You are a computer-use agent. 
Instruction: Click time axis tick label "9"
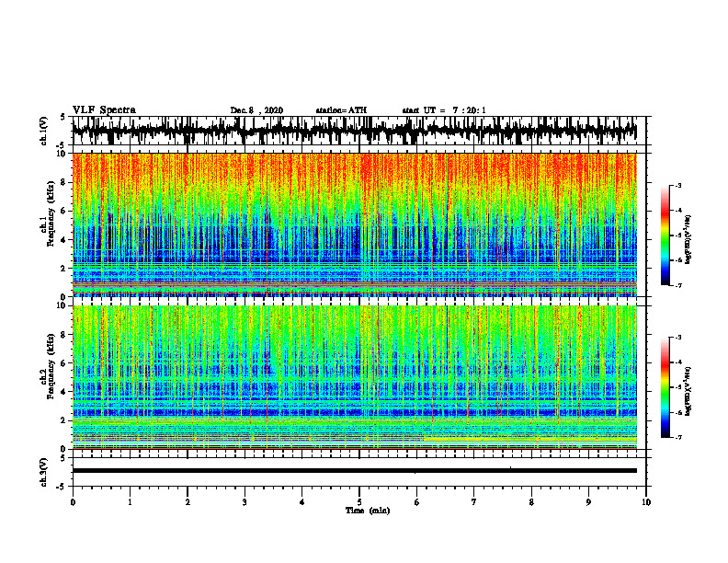pyautogui.click(x=588, y=502)
